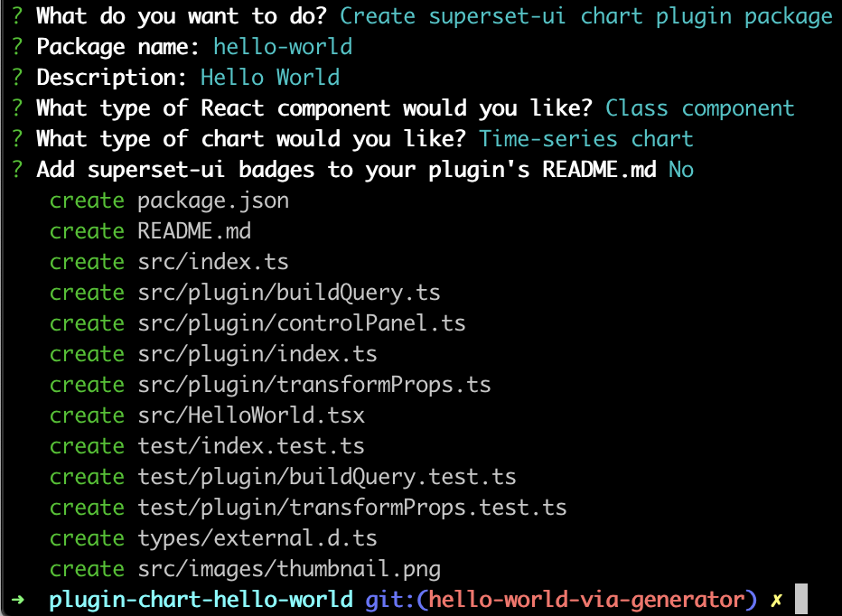The image size is (842, 616).
Task: Click the src/plugin/controlPanel.ts path
Action: coord(302,323)
